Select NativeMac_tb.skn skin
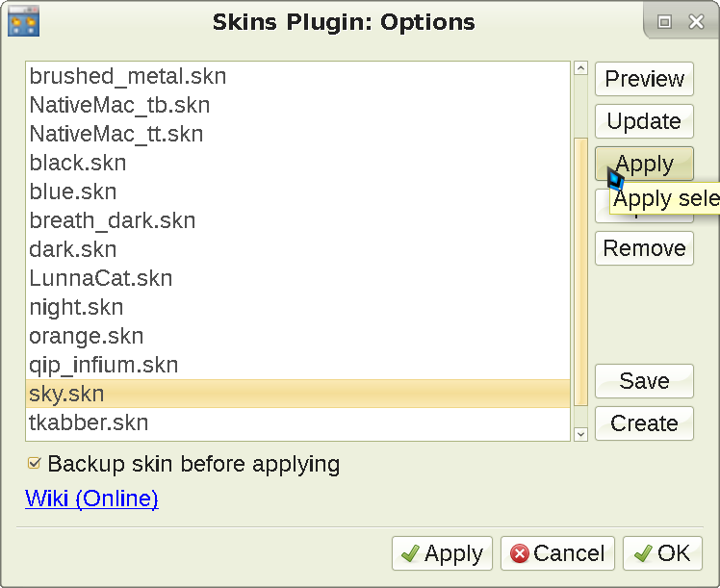 119,105
